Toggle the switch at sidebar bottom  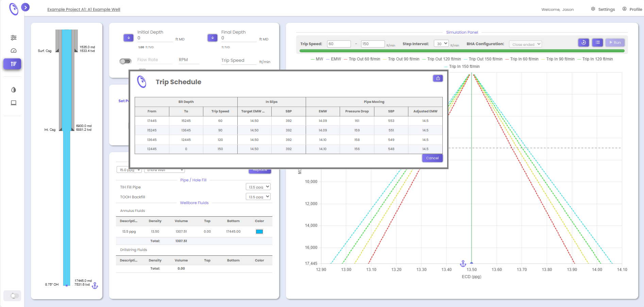[14, 295]
